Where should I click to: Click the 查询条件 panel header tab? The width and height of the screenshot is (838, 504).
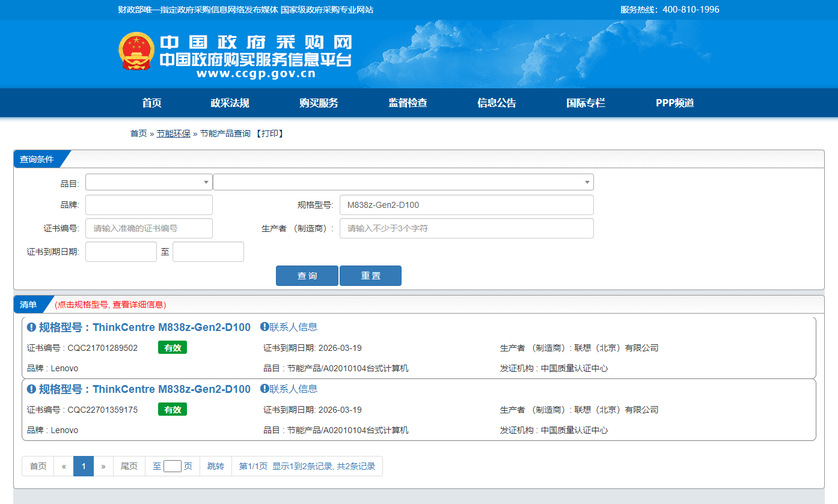[x=38, y=159]
